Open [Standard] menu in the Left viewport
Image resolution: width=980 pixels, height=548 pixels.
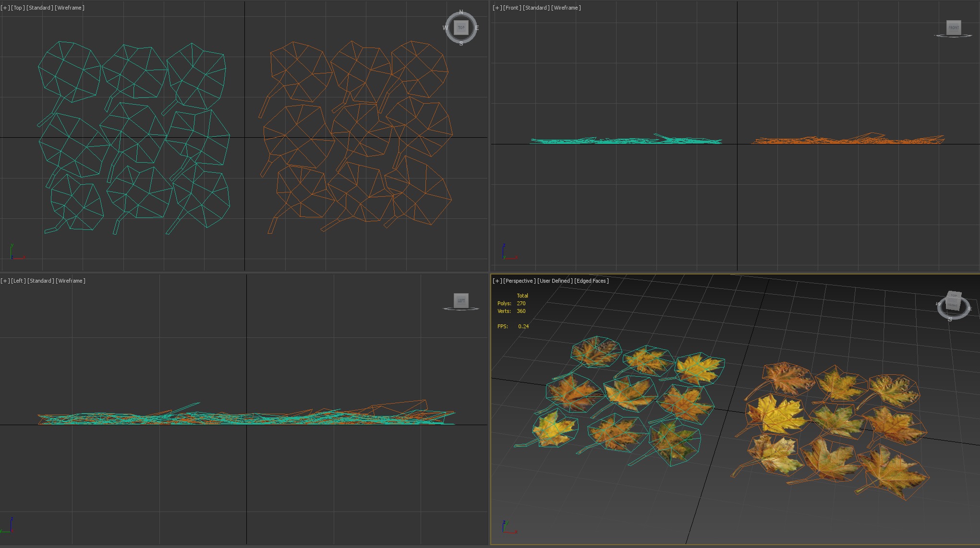41,281
